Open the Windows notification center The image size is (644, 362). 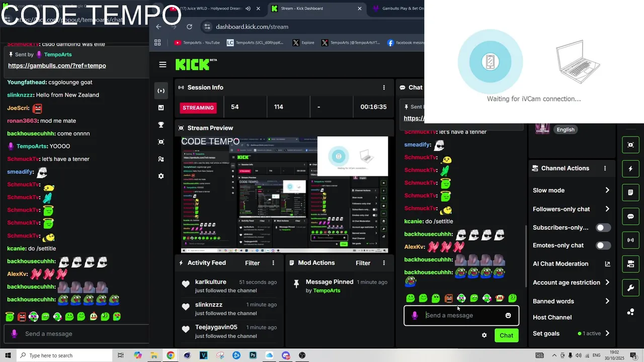(x=633, y=355)
